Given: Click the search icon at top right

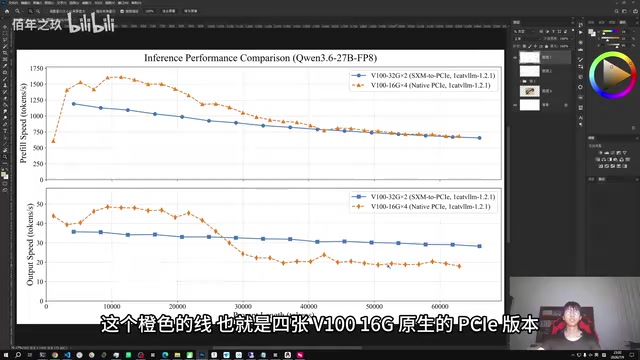Looking at the screenshot, I should coord(617,11).
